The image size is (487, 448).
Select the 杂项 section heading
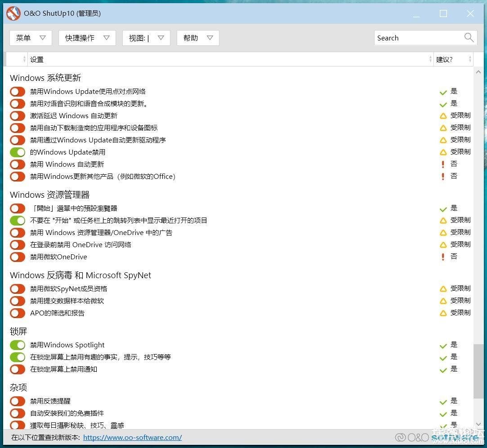coord(18,387)
